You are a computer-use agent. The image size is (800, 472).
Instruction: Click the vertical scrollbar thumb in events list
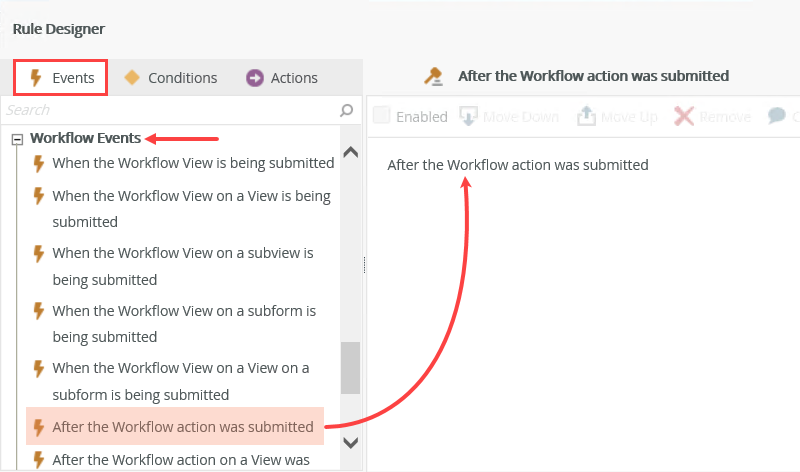pos(350,368)
